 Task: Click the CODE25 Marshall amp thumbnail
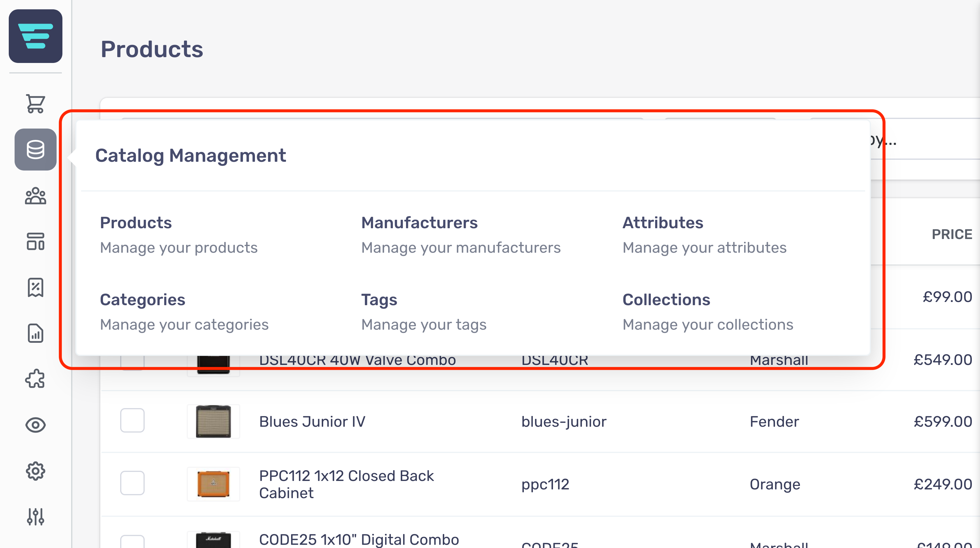click(213, 540)
